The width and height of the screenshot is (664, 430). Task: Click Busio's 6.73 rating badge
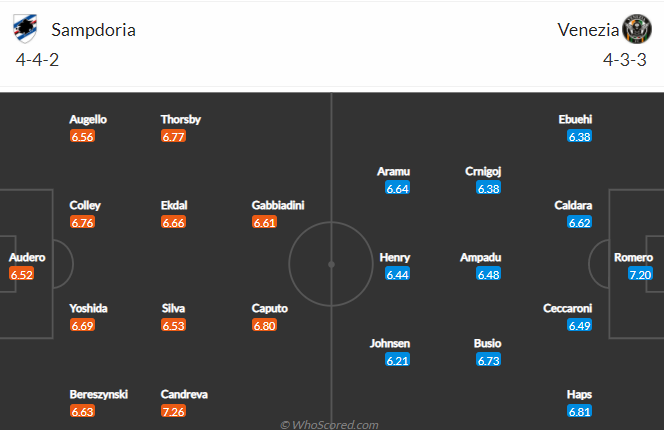point(488,361)
